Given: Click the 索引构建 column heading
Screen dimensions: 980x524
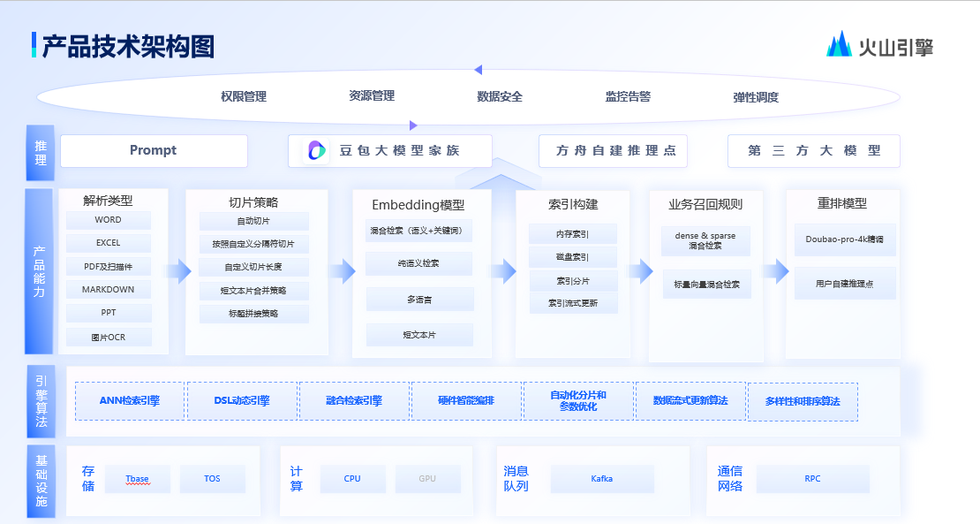Looking at the screenshot, I should (x=573, y=204).
